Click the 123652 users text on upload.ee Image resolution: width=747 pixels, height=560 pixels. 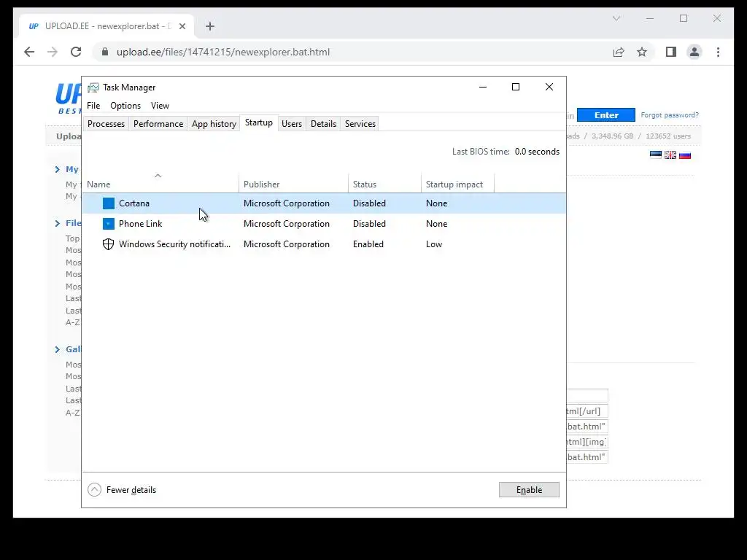pyautogui.click(x=668, y=136)
